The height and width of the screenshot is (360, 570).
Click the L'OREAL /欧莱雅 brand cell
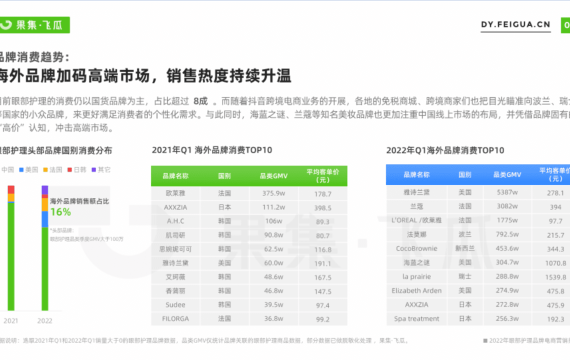pyautogui.click(x=417, y=220)
